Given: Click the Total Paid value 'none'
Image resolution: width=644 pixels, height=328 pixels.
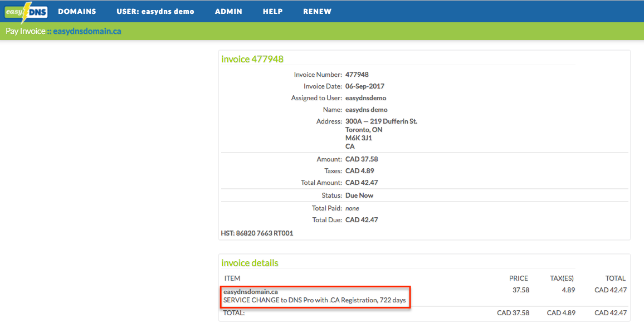Looking at the screenshot, I should pyautogui.click(x=352, y=208).
